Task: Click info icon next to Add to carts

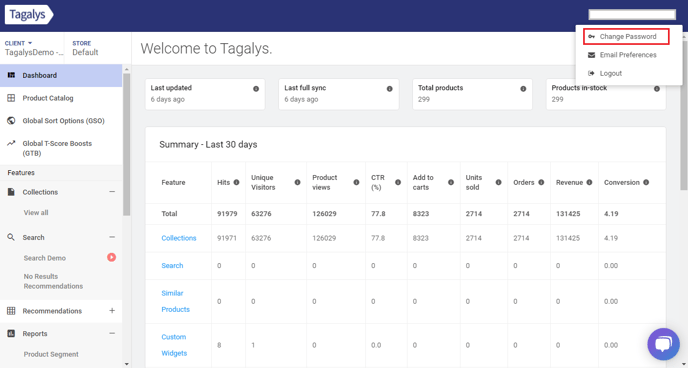Action: [x=451, y=182]
